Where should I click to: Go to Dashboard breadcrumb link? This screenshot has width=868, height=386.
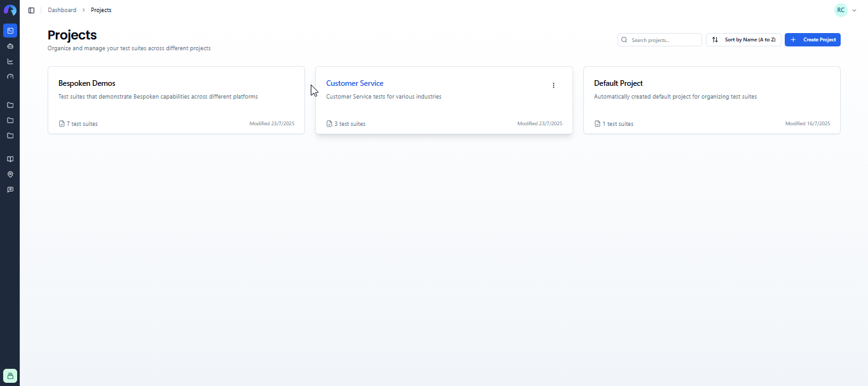[62, 10]
